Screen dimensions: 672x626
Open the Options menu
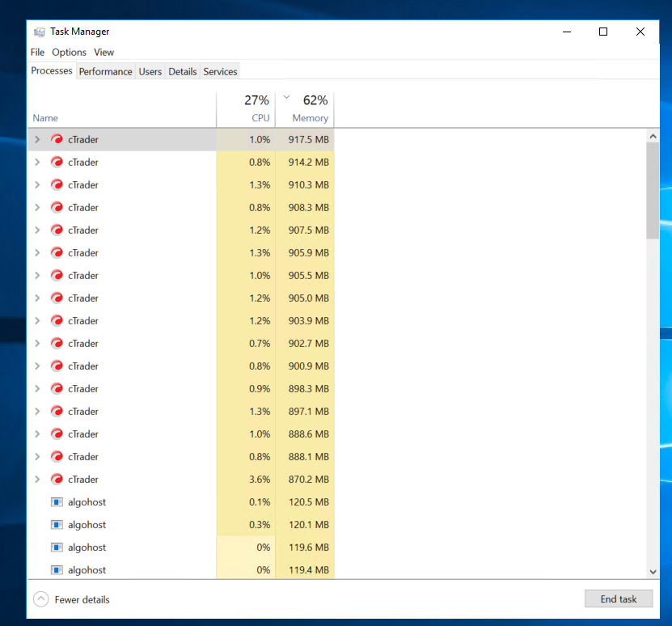(x=69, y=53)
